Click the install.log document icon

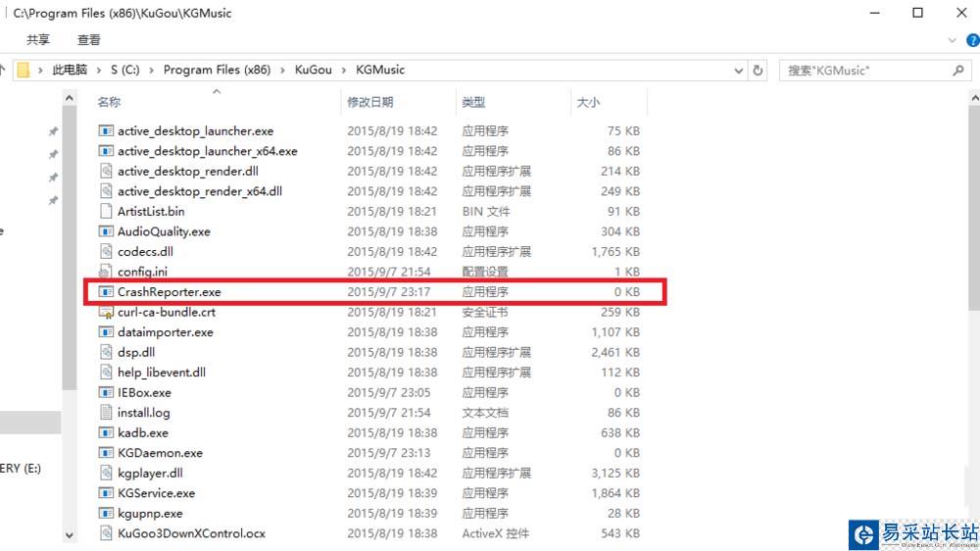point(106,412)
